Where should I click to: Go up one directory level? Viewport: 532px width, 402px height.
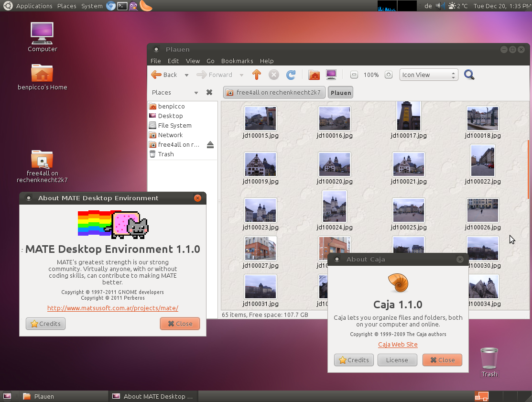tap(256, 75)
